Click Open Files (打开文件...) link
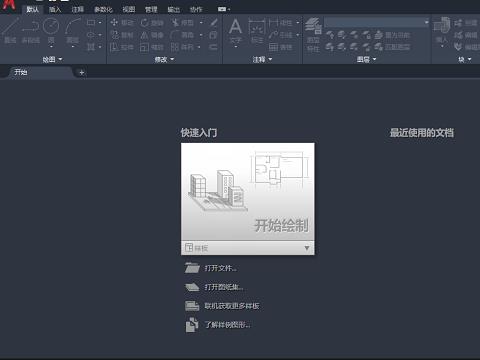This screenshot has height=360, width=480. (x=211, y=268)
